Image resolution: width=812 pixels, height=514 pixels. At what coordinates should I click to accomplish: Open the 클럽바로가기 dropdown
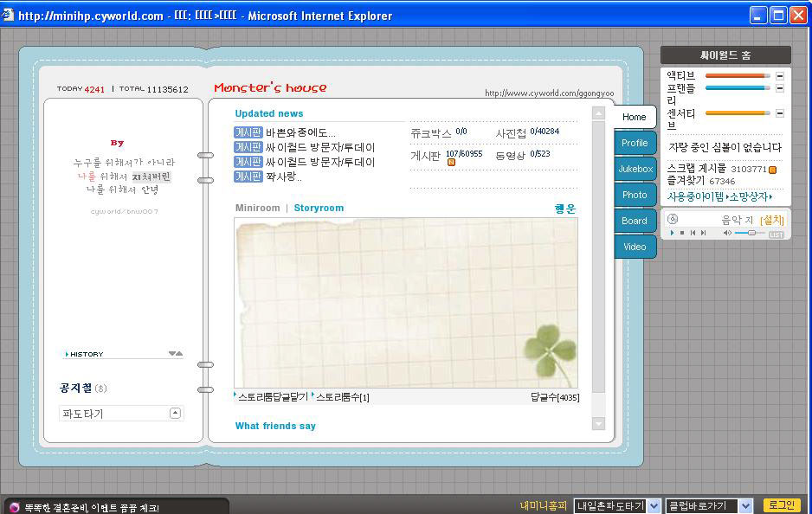tap(745, 505)
